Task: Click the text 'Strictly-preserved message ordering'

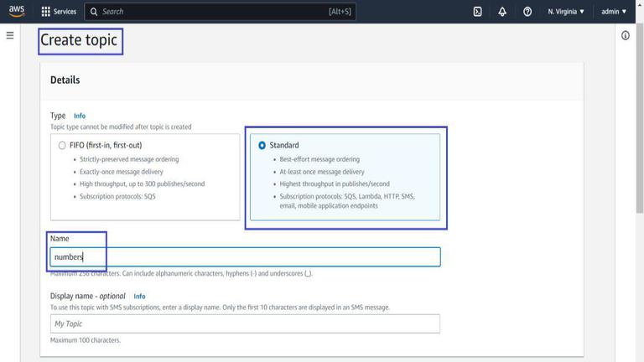Action: tap(129, 159)
